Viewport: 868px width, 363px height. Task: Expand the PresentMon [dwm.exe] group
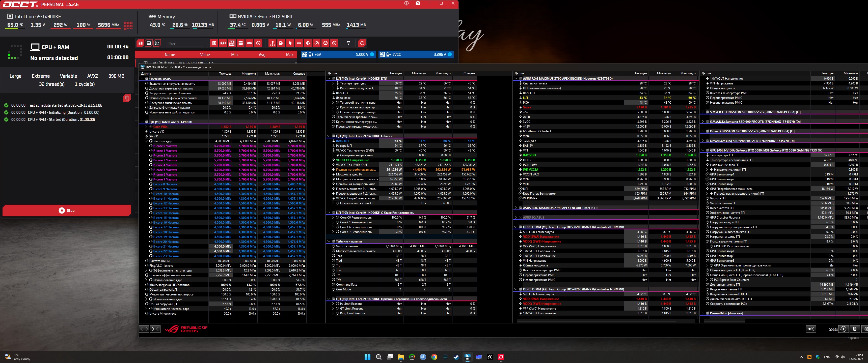(x=702, y=313)
